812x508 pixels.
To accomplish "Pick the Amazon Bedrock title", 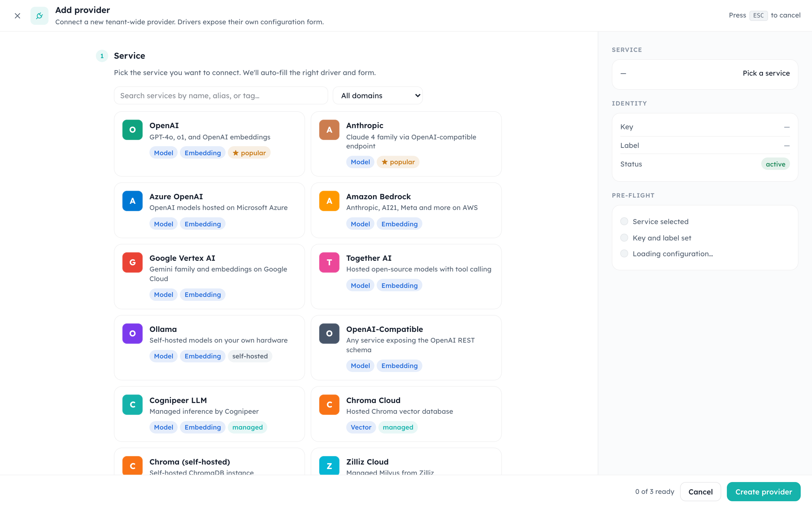I will point(378,196).
